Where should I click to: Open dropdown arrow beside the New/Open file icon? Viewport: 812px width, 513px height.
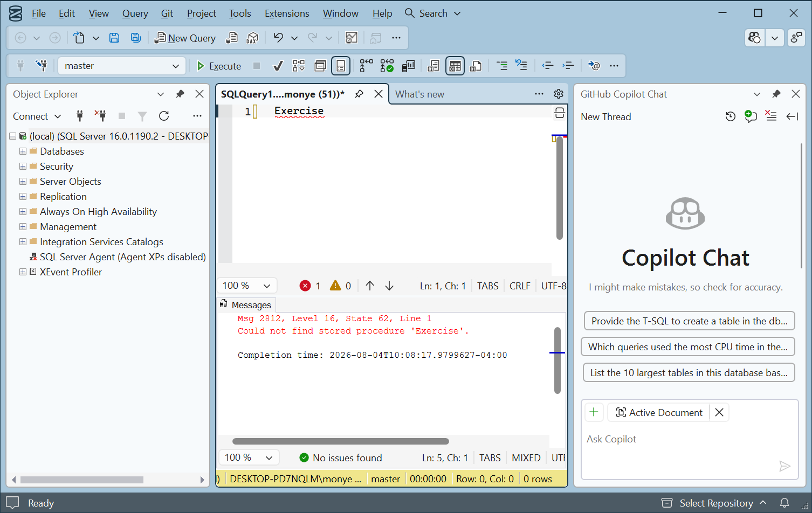coord(96,38)
